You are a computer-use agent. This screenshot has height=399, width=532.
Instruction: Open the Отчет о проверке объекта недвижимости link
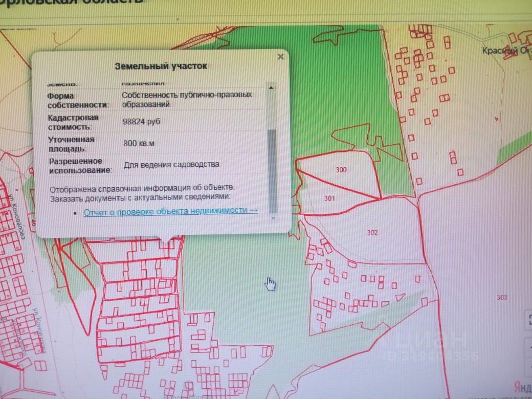pyautogui.click(x=171, y=211)
